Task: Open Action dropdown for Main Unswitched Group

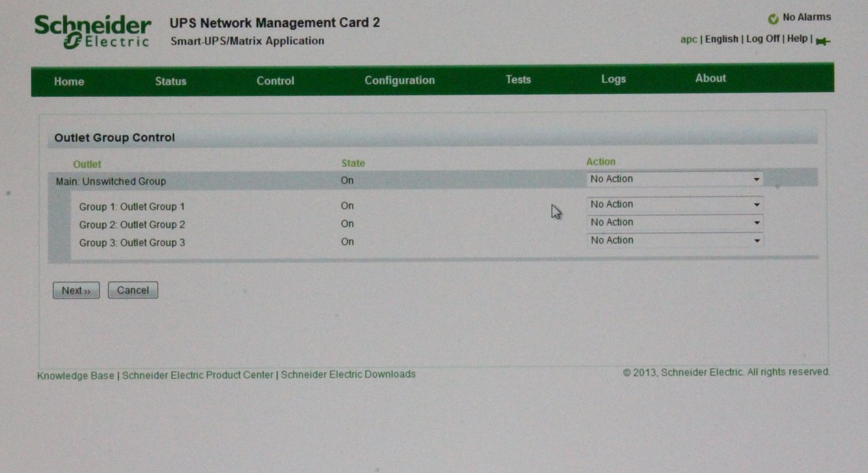Action: (675, 179)
